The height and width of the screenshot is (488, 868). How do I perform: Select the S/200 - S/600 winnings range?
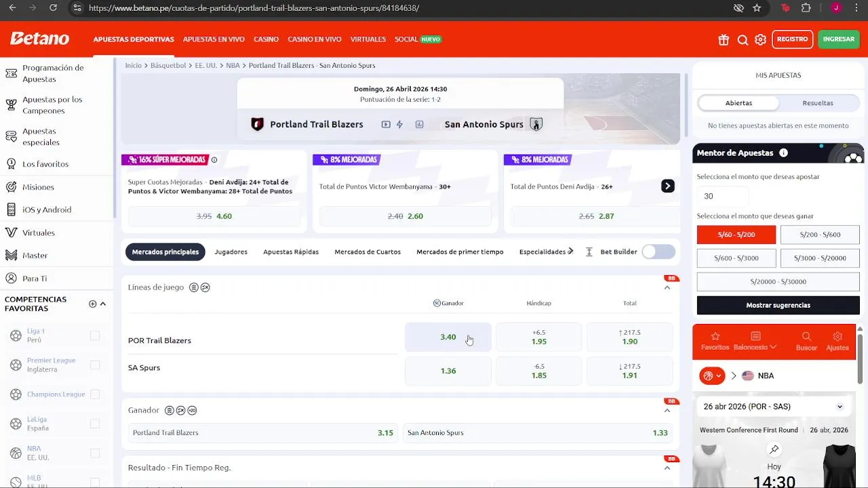[820, 235]
